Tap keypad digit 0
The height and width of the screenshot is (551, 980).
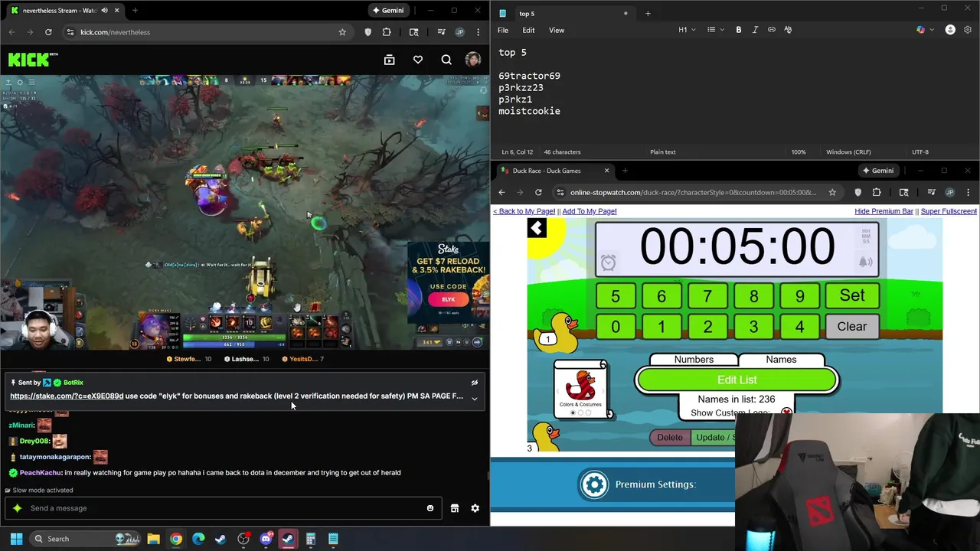click(x=616, y=327)
